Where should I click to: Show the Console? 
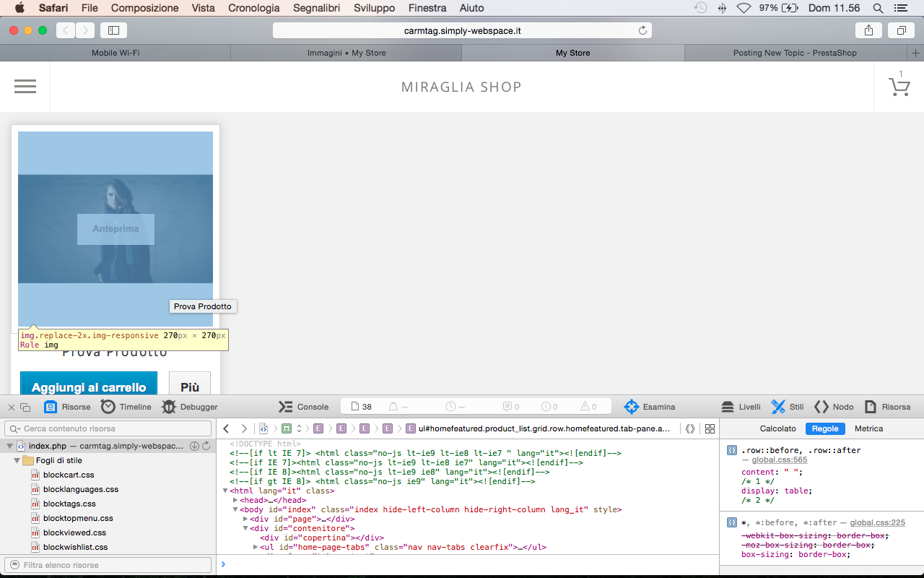pyautogui.click(x=303, y=407)
